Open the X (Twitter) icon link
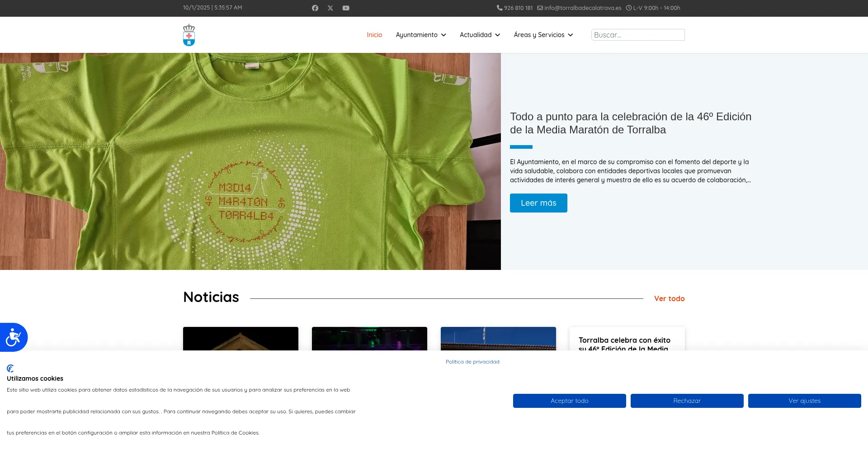 tap(330, 8)
